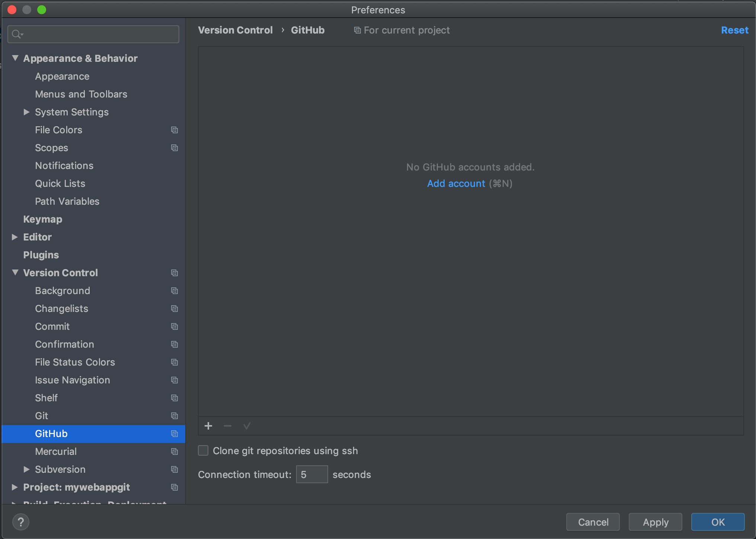Viewport: 756px width, 539px height.
Task: Click the search magnifier icon in settings search
Action: coord(17,34)
